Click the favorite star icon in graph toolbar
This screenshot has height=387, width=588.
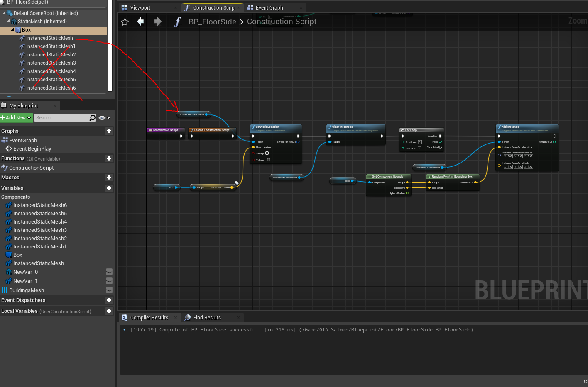(125, 22)
